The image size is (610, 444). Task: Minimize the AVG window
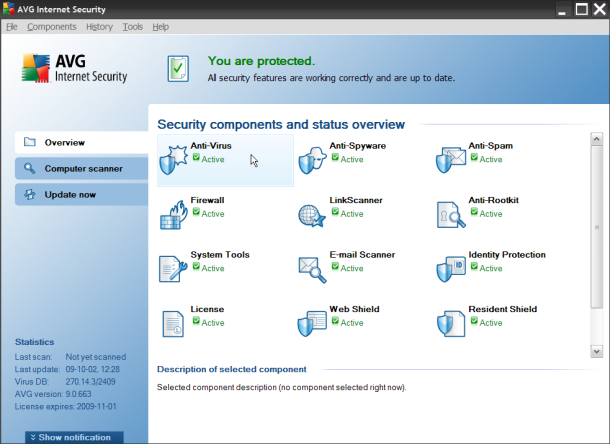point(561,9)
